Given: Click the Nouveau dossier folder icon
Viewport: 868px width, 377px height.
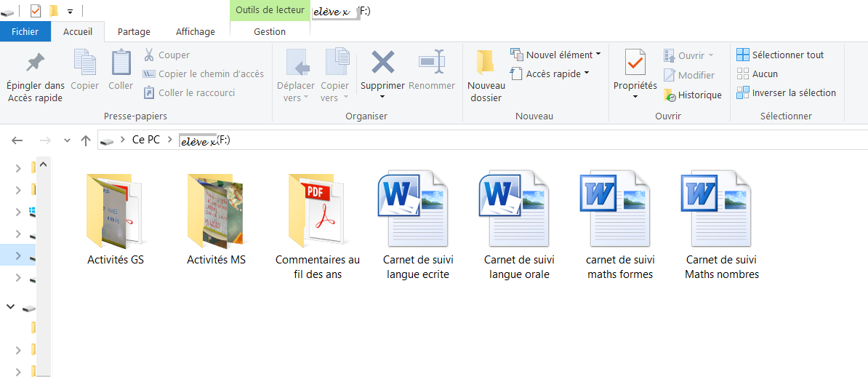Looking at the screenshot, I should 486,63.
